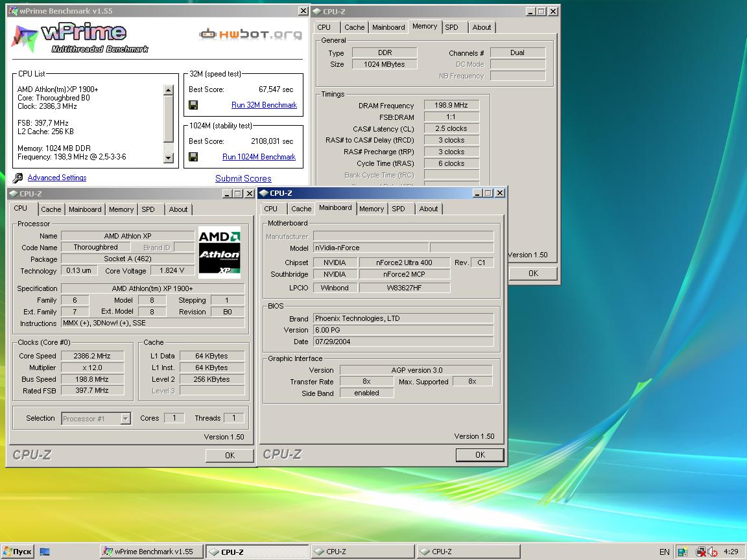
Task: Select Memory tab in CPU-Z Mainboard window
Action: pos(372,209)
